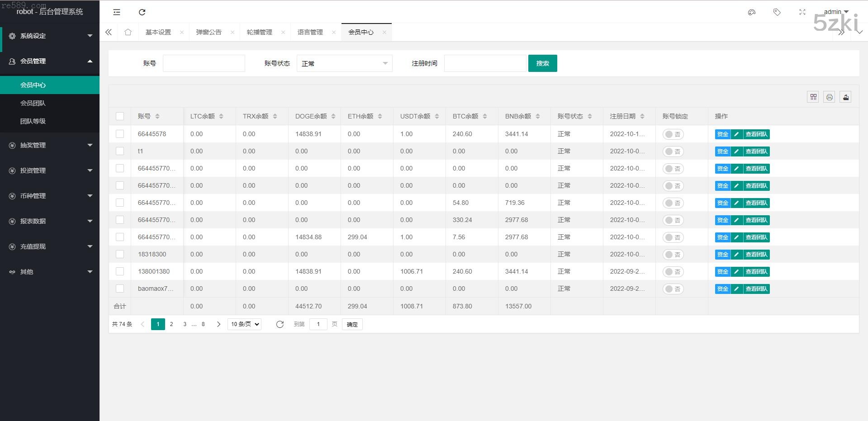The width and height of the screenshot is (868, 421).
Task: Edit account 66445578 with the pencil icon
Action: 736,134
